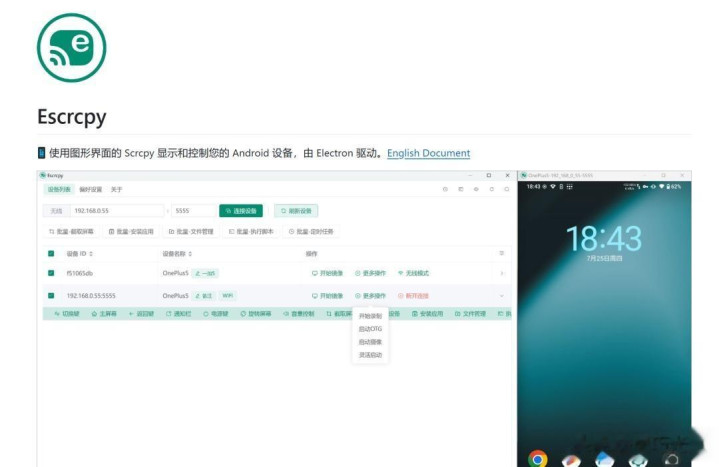This screenshot has height=467, width=719.
Task: Click the 音量控制 volume control
Action: point(299,314)
